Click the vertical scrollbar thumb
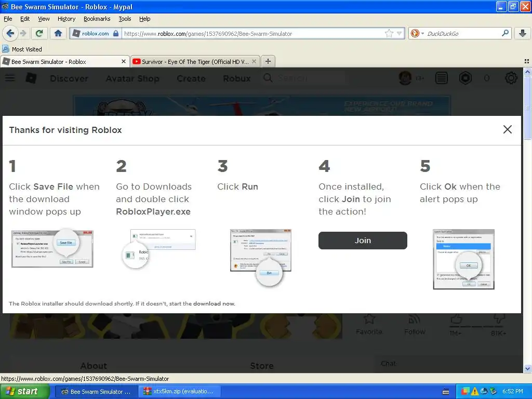 [x=527, y=108]
